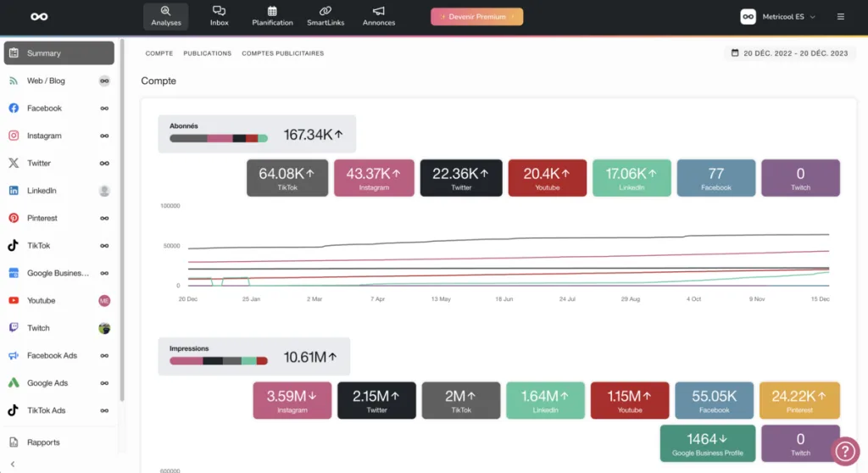
Task: Click the Twitch account avatar badge
Action: pyautogui.click(x=104, y=328)
